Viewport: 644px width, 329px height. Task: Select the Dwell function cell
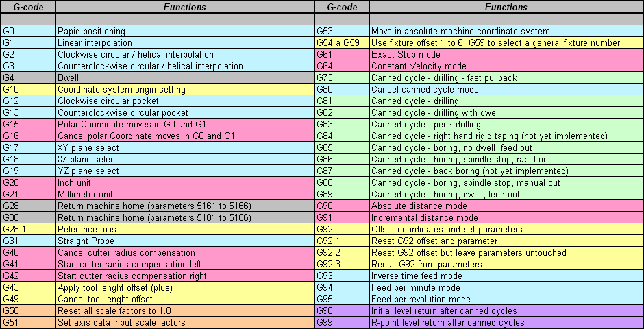coord(185,77)
